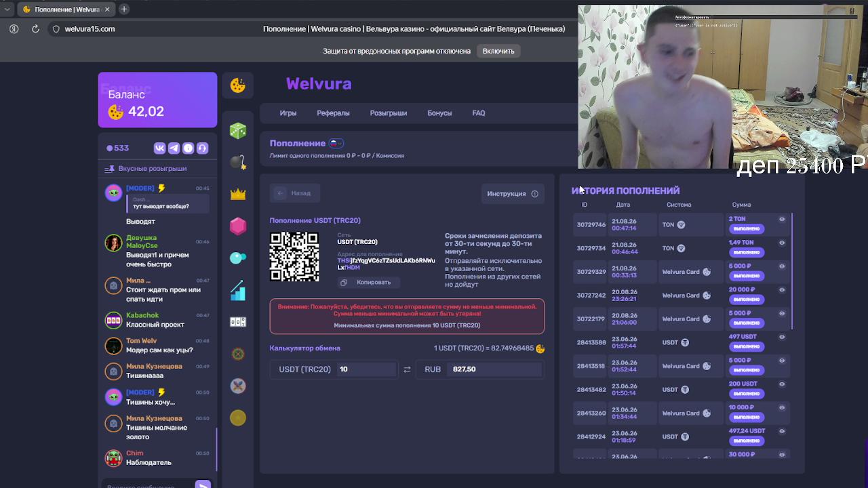The height and width of the screenshot is (488, 868).
Task: Click the info icon beside Инструкция
Action: (534, 194)
